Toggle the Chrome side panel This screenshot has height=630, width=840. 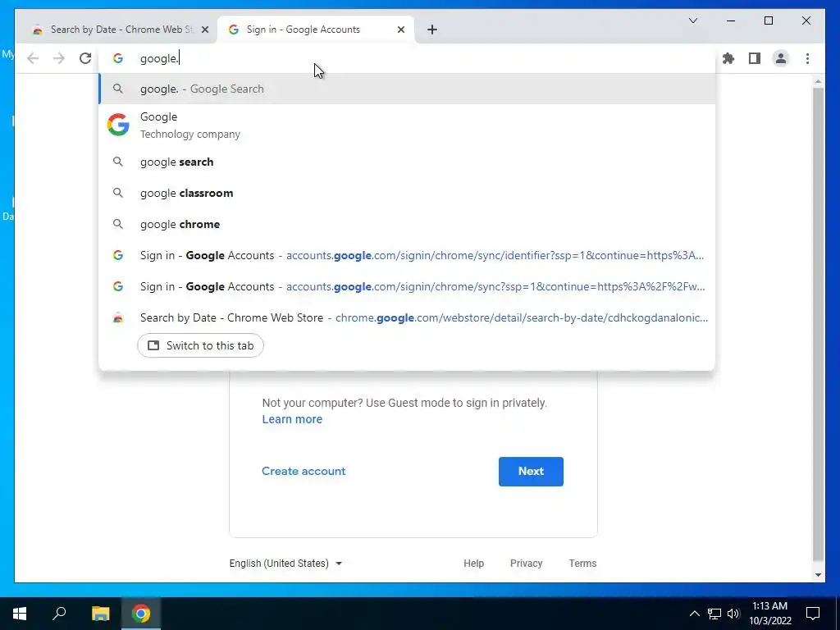755,58
